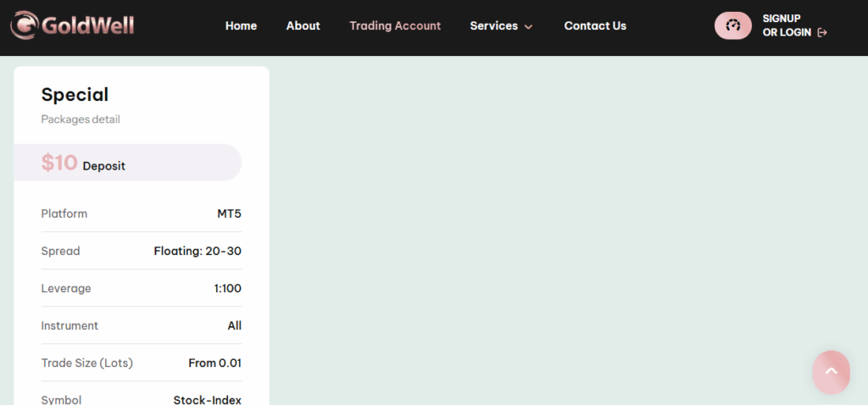Select the Special package heading
Viewport: 868px width, 405px height.
click(x=75, y=95)
